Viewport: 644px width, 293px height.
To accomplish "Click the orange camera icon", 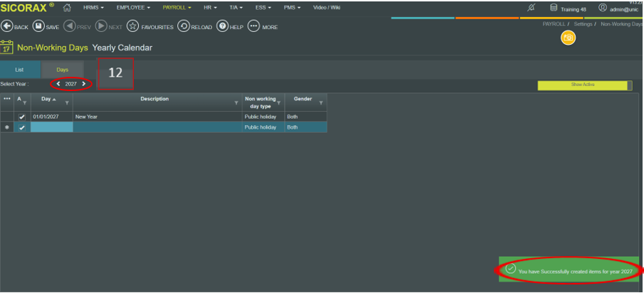I will [568, 38].
